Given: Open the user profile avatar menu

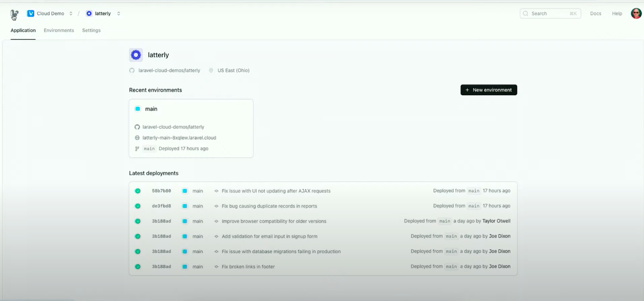Looking at the screenshot, I should [x=636, y=13].
